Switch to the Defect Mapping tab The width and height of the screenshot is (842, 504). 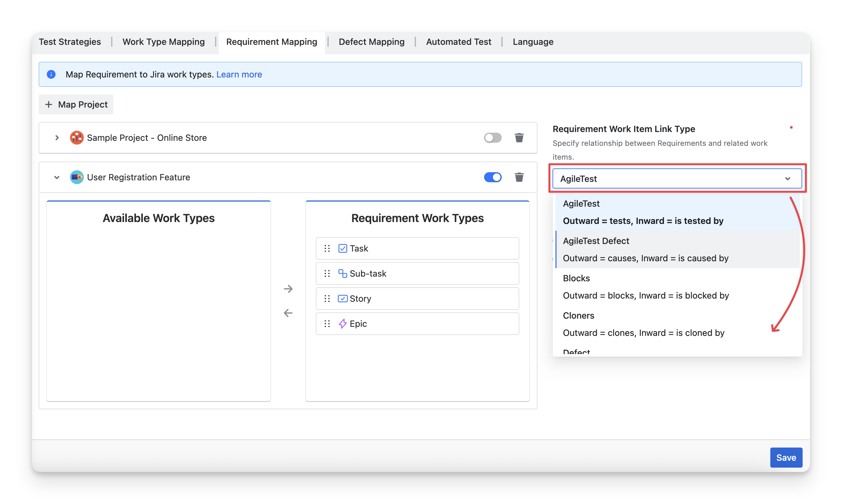[x=371, y=42]
